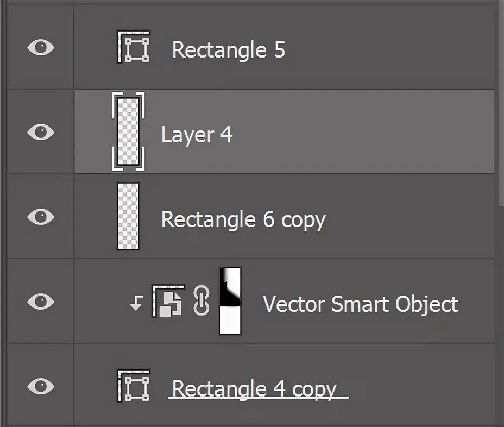Click the mask link chain icon
This screenshot has width=504, height=427.
(201, 300)
